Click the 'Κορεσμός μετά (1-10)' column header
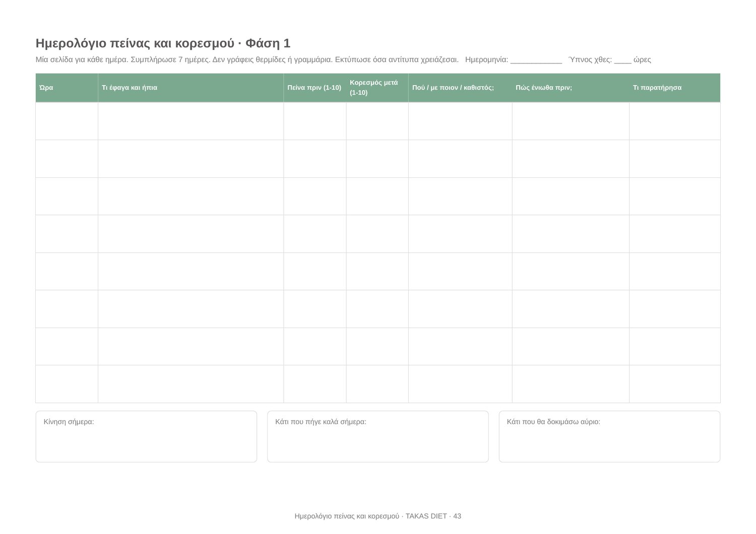756x534 pixels. [377, 88]
